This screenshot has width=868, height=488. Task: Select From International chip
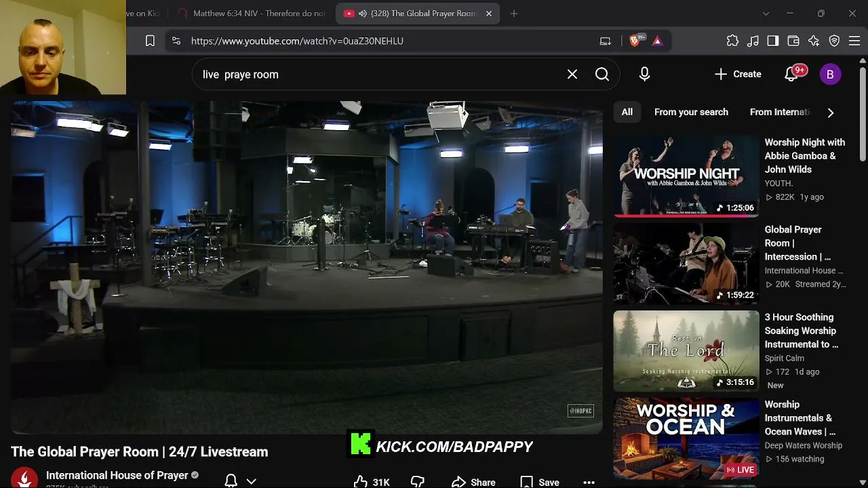coord(780,112)
